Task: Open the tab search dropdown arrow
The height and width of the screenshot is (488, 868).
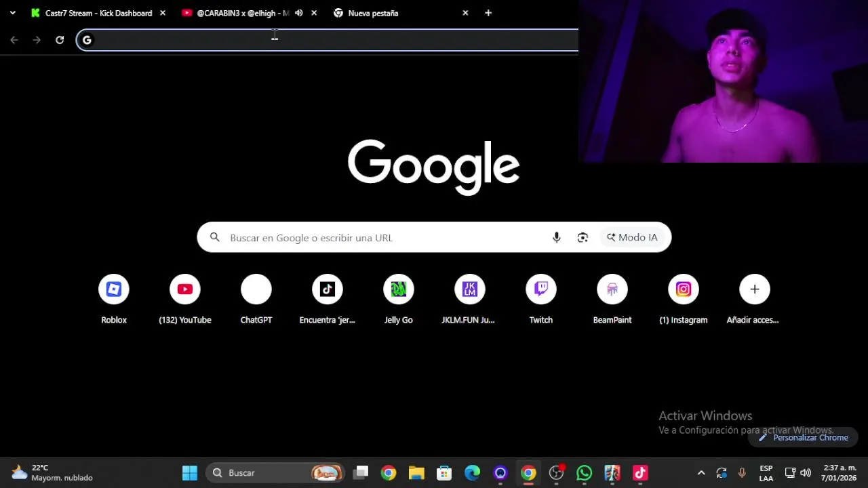Action: (12, 13)
